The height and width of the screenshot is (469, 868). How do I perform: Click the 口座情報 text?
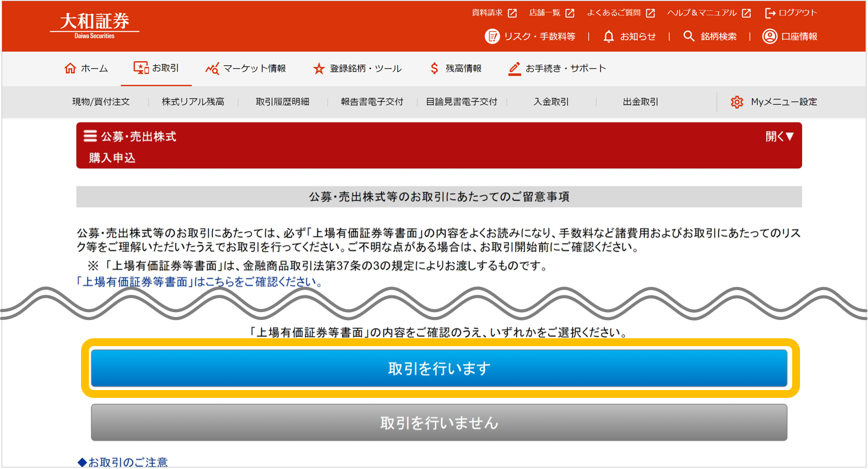coord(800,37)
